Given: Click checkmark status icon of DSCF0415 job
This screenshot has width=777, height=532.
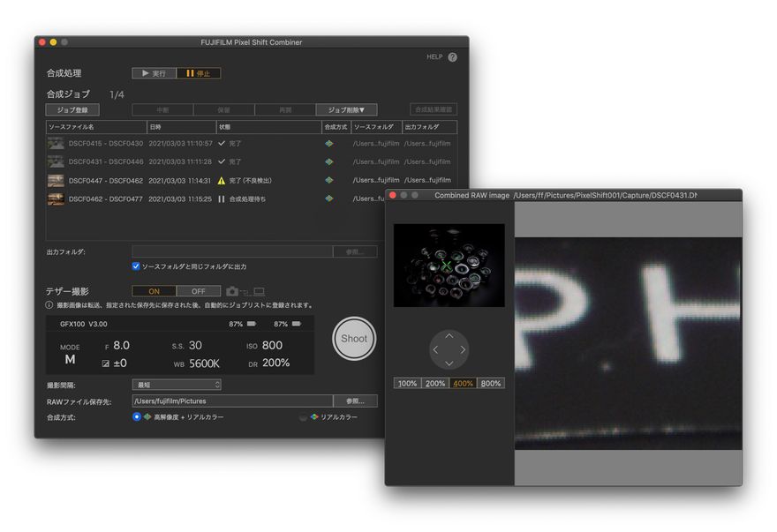Looking at the screenshot, I should tap(222, 143).
